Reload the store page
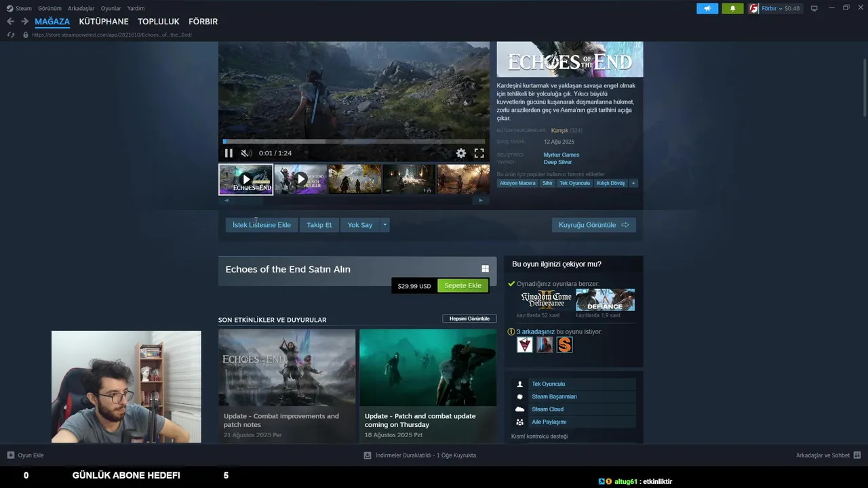Viewport: 868px width, 488px height. tap(10, 35)
